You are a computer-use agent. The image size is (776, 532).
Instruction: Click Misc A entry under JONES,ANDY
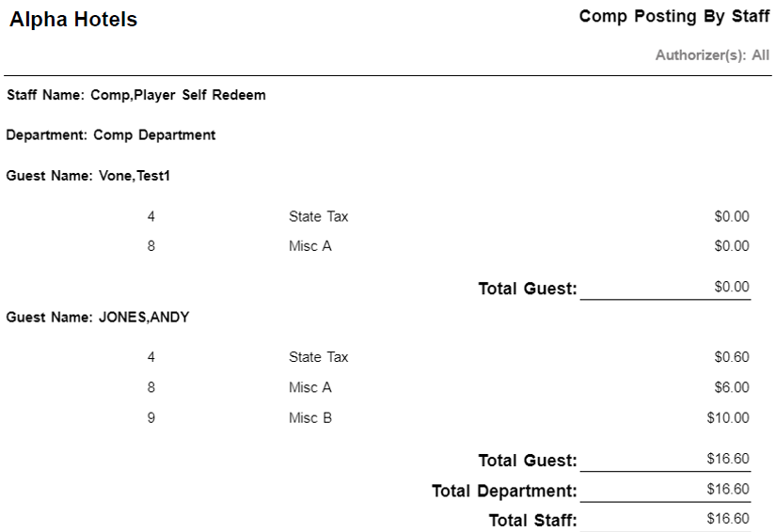[448, 387]
